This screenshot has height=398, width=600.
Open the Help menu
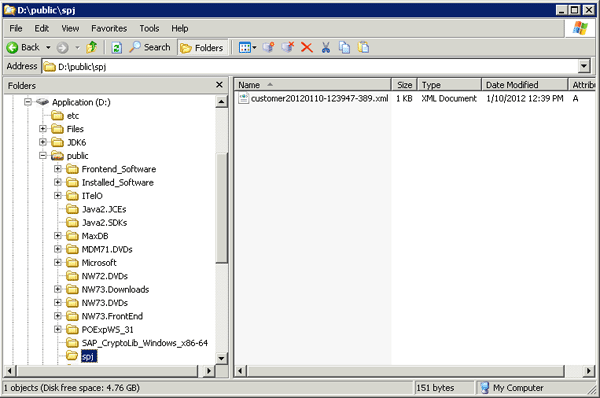pos(179,28)
